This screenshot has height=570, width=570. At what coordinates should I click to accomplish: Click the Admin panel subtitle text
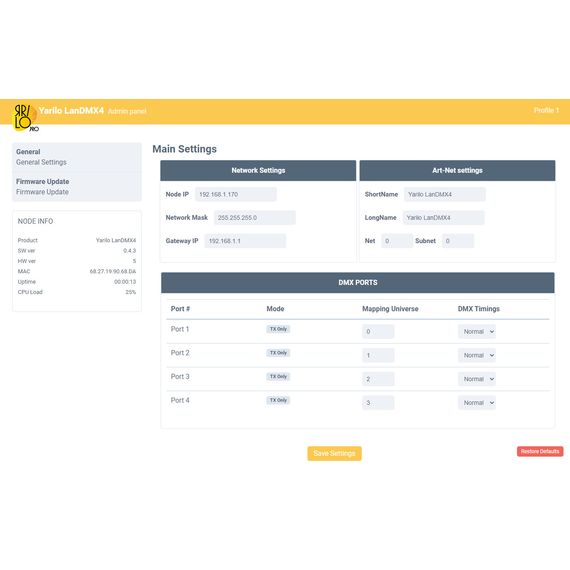(127, 111)
